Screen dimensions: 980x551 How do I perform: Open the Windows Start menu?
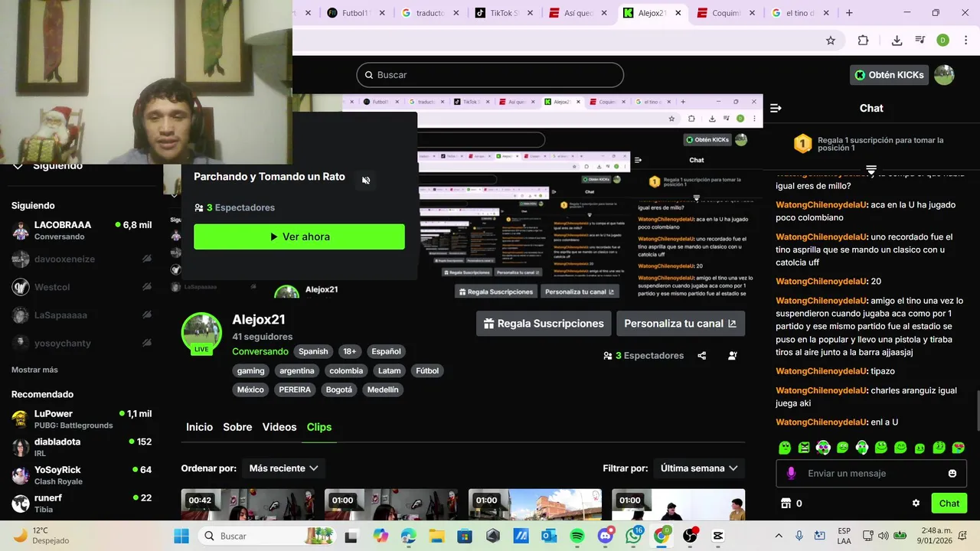pos(181,536)
